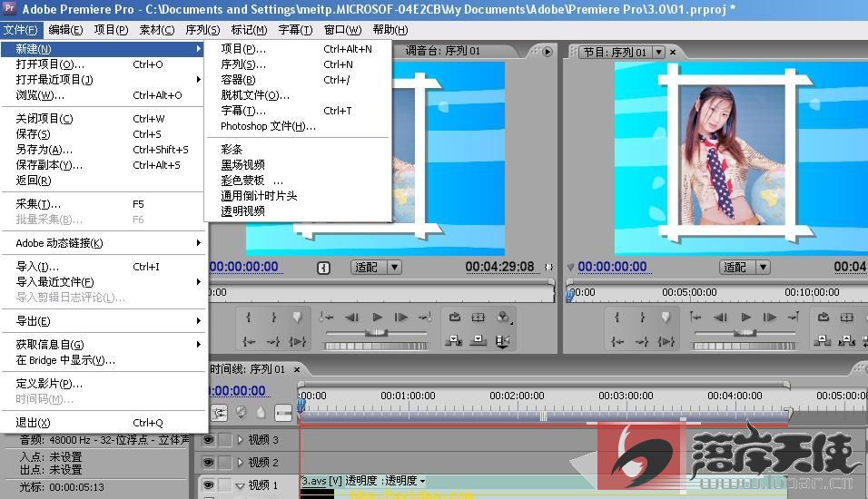Choose 序列(S)... from 新建 submenu

point(299,64)
